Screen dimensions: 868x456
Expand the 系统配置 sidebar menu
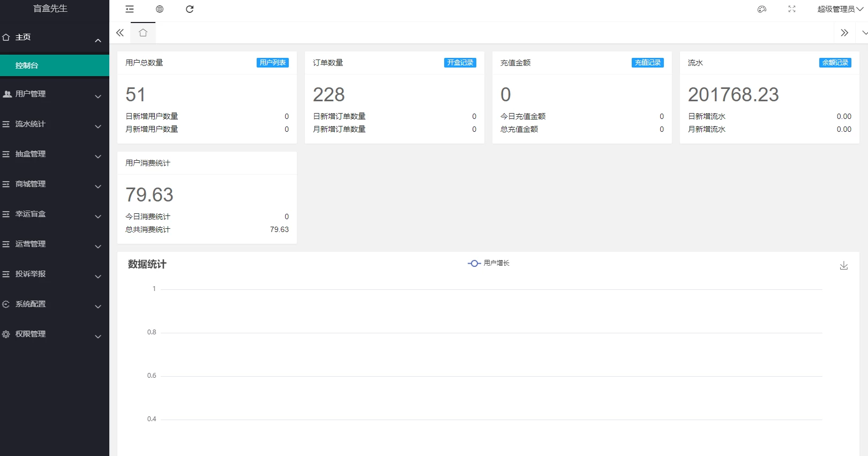click(x=54, y=304)
